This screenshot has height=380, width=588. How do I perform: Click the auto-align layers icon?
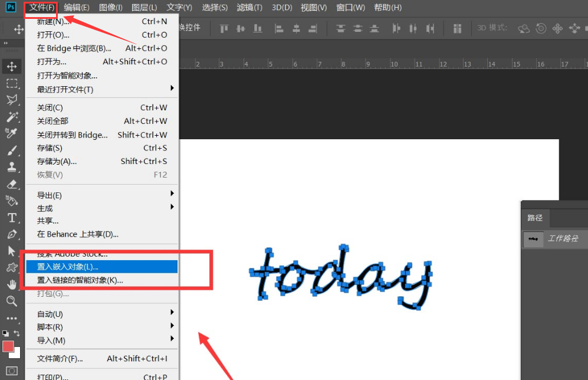[x=457, y=28]
